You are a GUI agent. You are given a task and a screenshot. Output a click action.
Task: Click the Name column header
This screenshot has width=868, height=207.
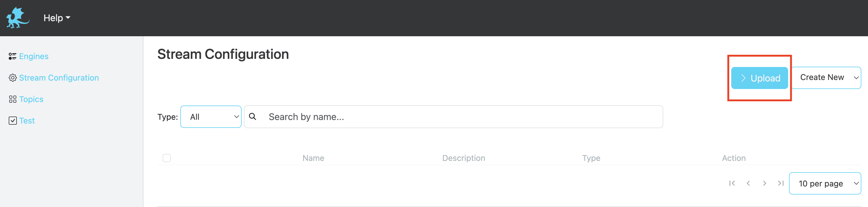point(313,158)
